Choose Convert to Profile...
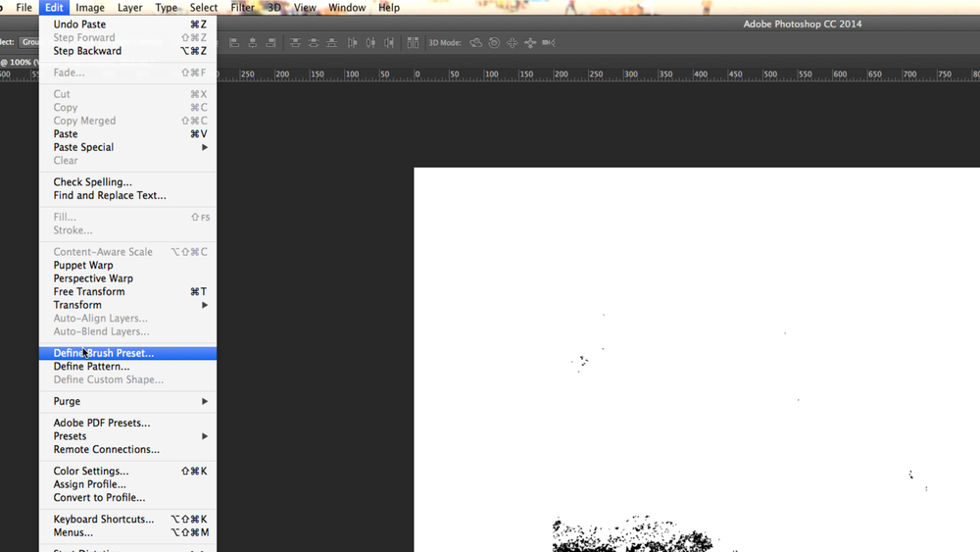Screen dimensions: 980x552 pyautogui.click(x=127, y=498)
